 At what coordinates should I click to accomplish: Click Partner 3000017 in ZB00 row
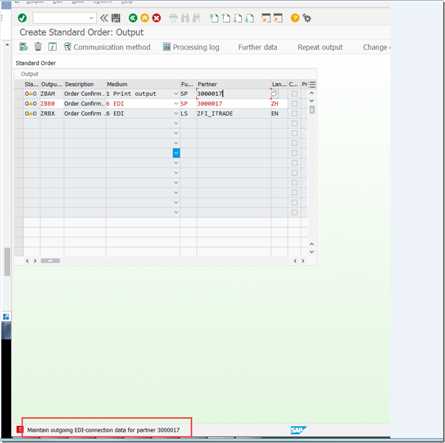(x=233, y=104)
